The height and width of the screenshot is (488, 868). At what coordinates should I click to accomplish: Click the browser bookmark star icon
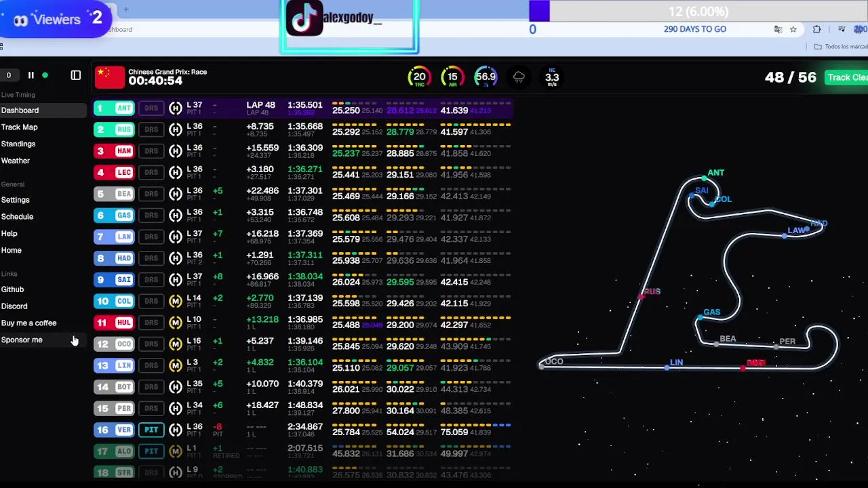[x=793, y=29]
